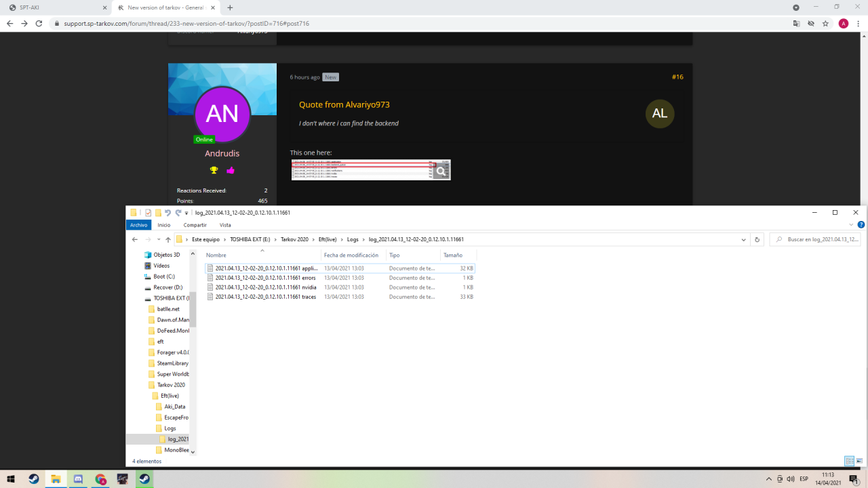This screenshot has width=868, height=488.
Task: Open Chrome's translate page icon
Action: click(797, 23)
